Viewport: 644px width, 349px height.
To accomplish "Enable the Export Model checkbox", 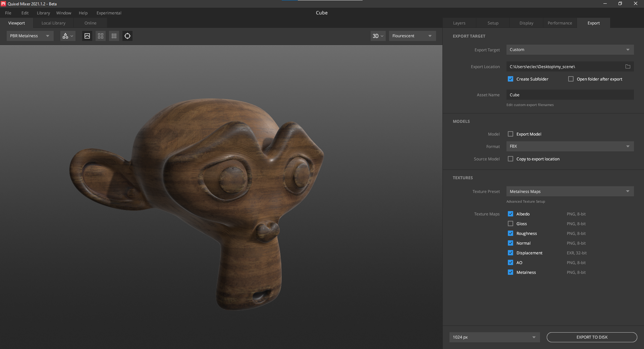I will point(511,134).
